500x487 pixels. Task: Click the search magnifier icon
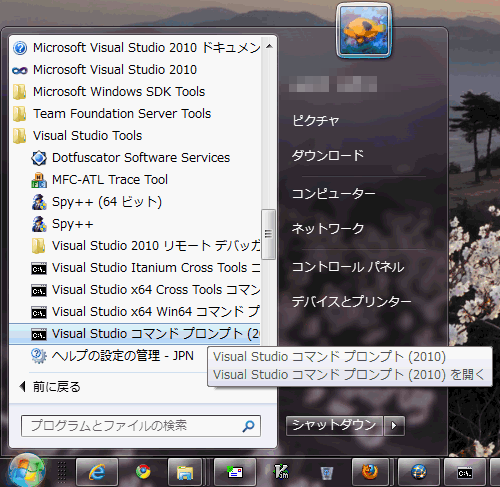click(249, 426)
